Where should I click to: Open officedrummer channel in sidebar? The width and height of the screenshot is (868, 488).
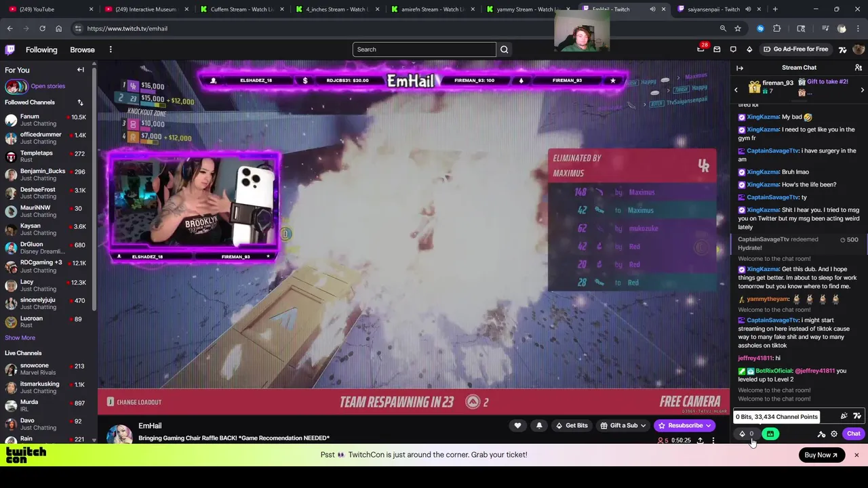[x=47, y=138]
